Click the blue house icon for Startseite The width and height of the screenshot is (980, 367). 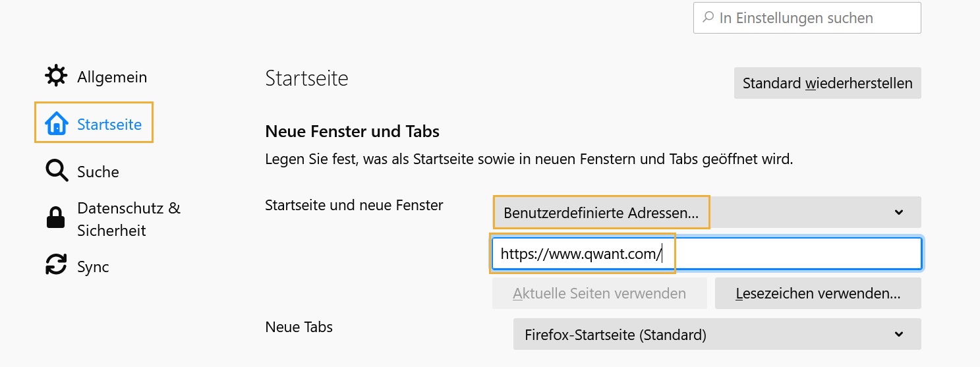(57, 123)
